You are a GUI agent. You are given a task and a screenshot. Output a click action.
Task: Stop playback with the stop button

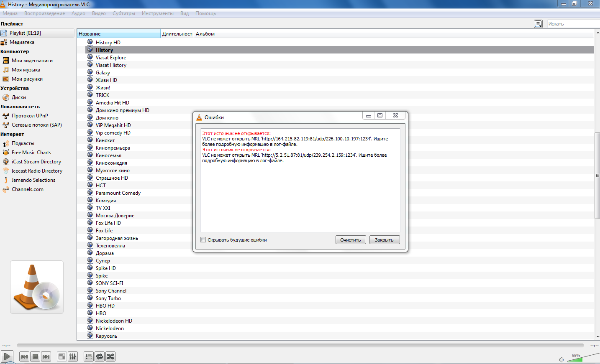pos(35,356)
